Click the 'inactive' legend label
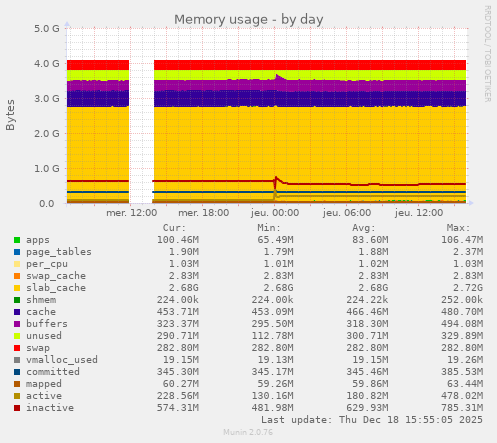 (50, 408)
